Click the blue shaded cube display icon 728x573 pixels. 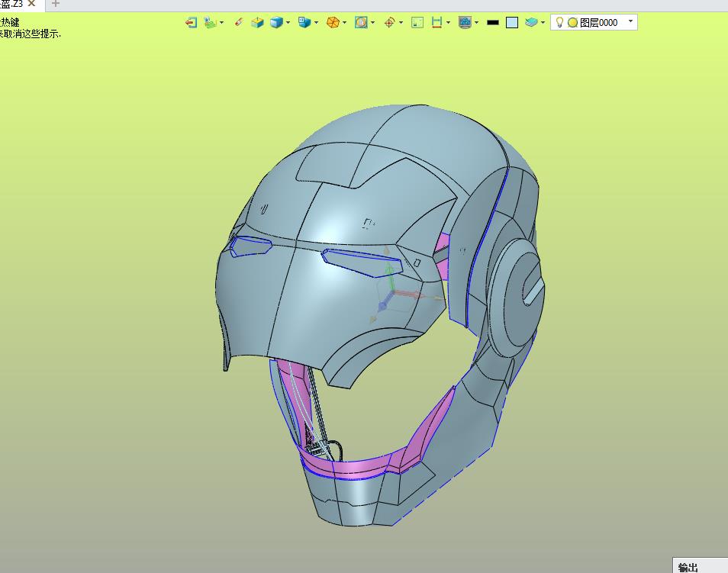(277, 22)
